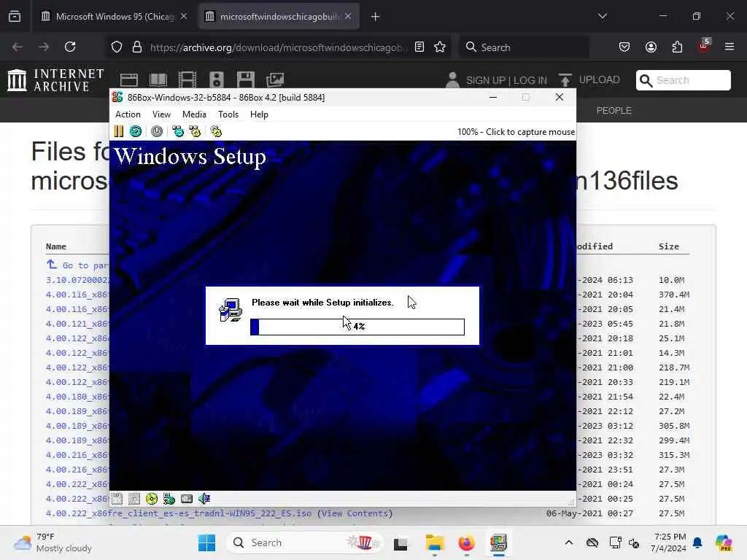The image size is (747, 560).
Task: Expand the system tray hidden icons chevron
Action: [x=569, y=542]
